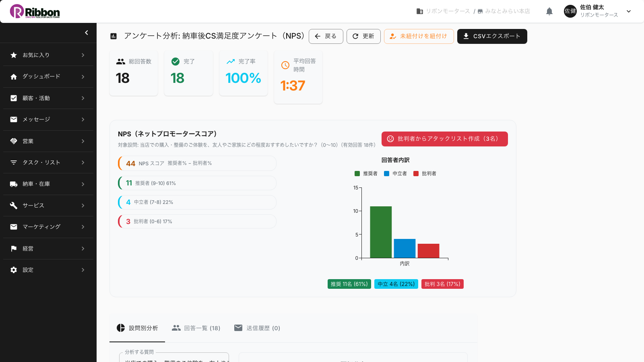Image resolution: width=644 pixels, height=362 pixels.
Task: Switch to the 送信履歴 (0) tab
Action: click(x=257, y=328)
